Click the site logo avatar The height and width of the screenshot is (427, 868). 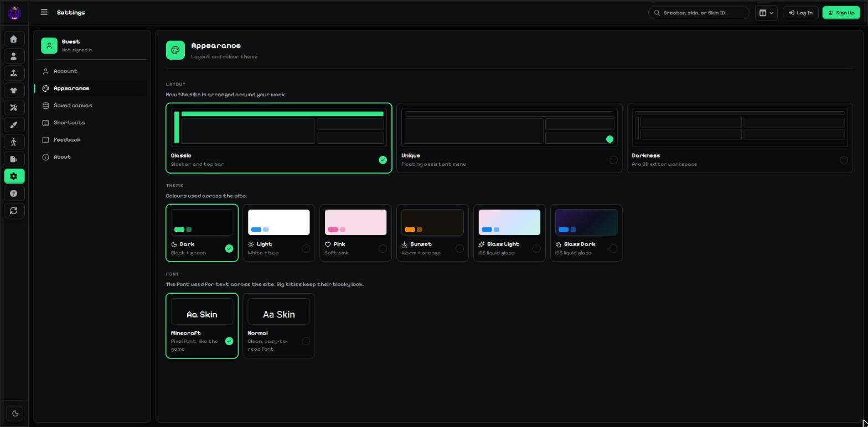coord(14,12)
